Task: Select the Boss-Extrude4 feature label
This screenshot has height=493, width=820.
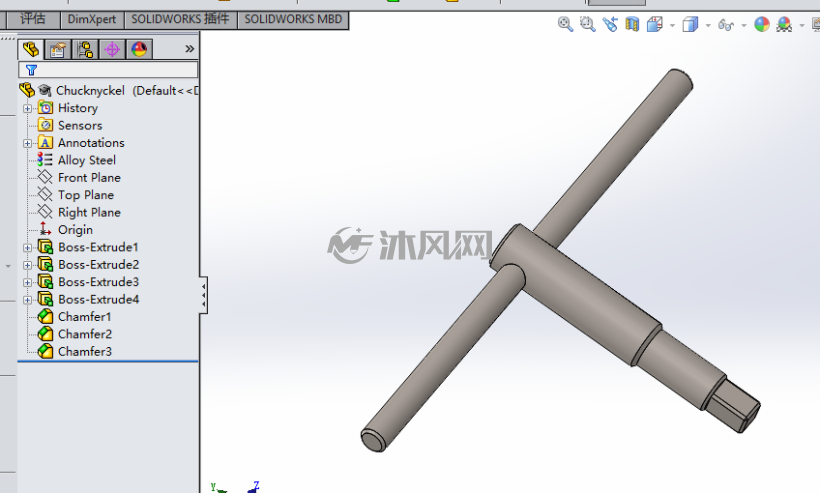Action: click(98, 299)
